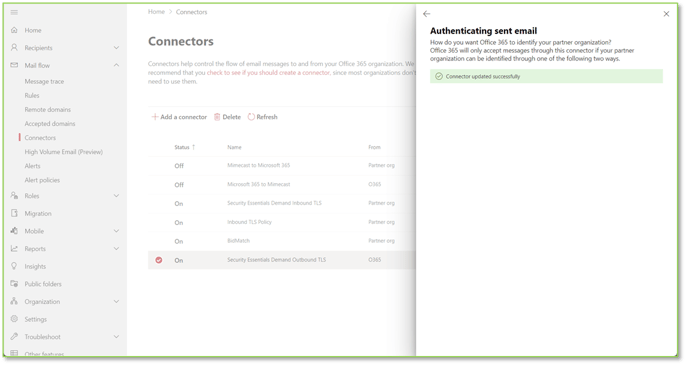Open the 'check to see if you should create a connector' link
Image resolution: width=686 pixels, height=365 pixels.
pyautogui.click(x=268, y=73)
